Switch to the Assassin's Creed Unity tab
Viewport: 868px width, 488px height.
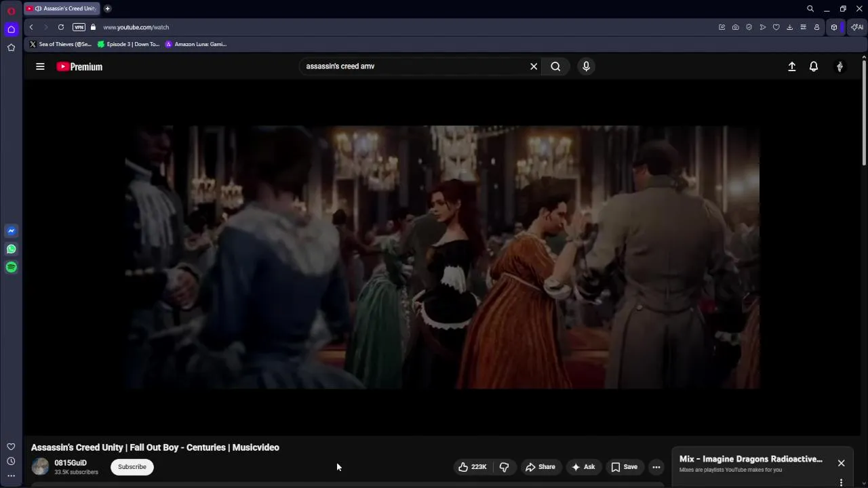[x=61, y=9]
